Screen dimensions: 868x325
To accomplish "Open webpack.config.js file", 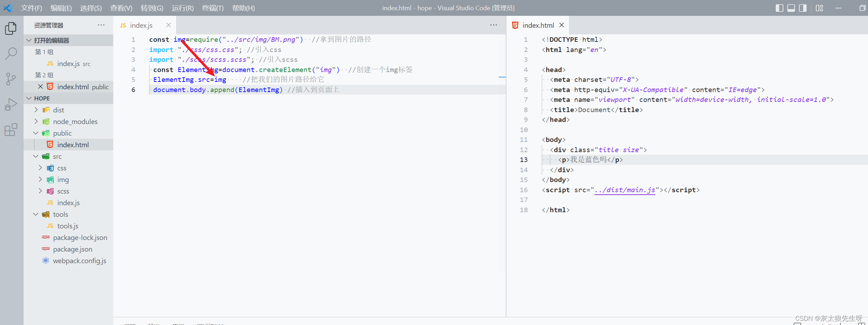I will point(69,261).
